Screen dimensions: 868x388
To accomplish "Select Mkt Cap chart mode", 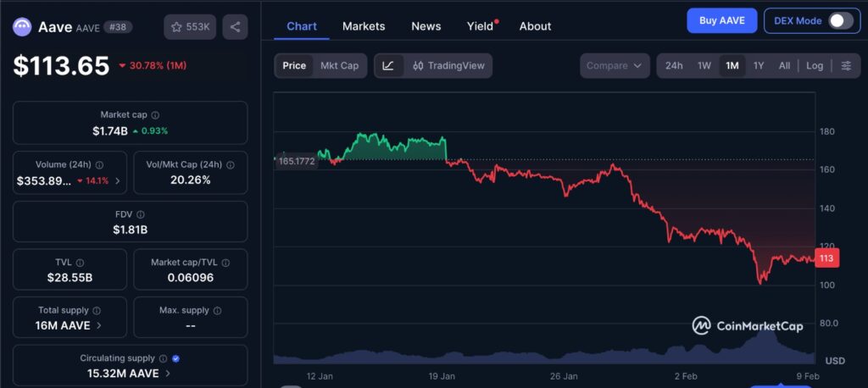I will point(339,66).
